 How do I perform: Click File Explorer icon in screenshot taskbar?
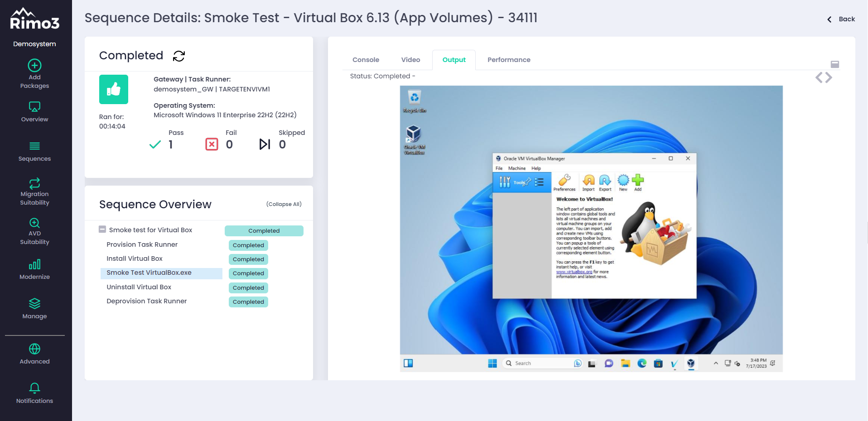coord(626,363)
